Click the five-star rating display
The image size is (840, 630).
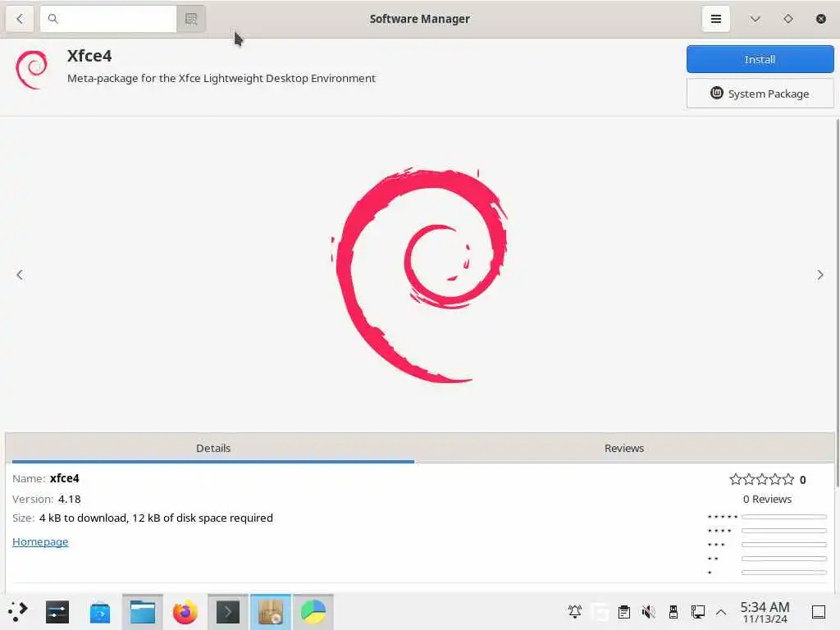[x=761, y=479]
